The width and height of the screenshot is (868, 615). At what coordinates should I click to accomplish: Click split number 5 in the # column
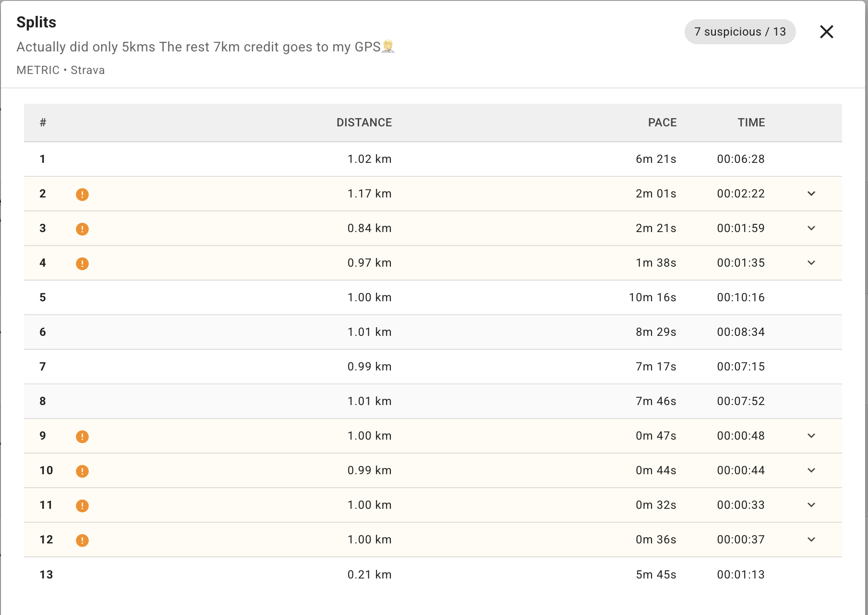tap(43, 297)
